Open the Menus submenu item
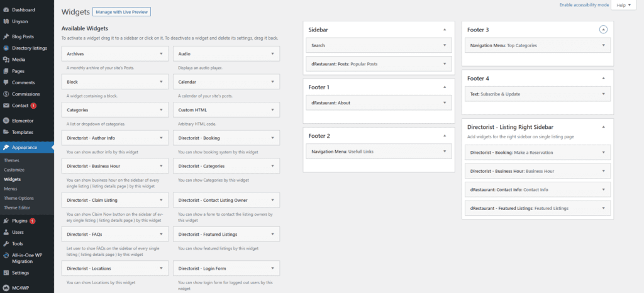644x293 pixels. click(11, 189)
